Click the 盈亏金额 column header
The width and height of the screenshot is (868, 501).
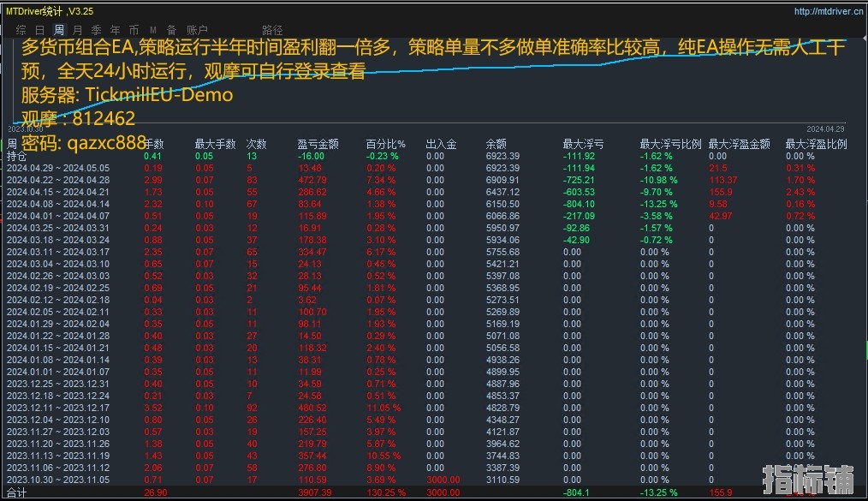coord(318,144)
